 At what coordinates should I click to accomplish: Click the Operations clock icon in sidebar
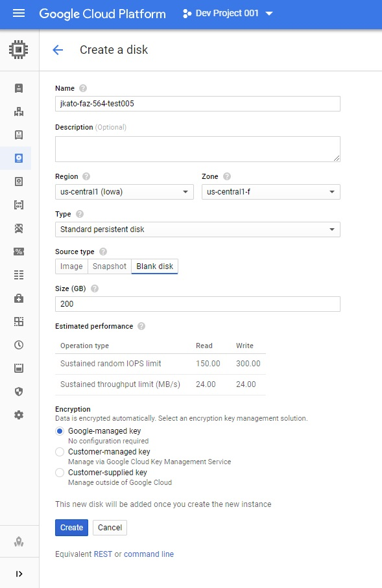point(19,344)
